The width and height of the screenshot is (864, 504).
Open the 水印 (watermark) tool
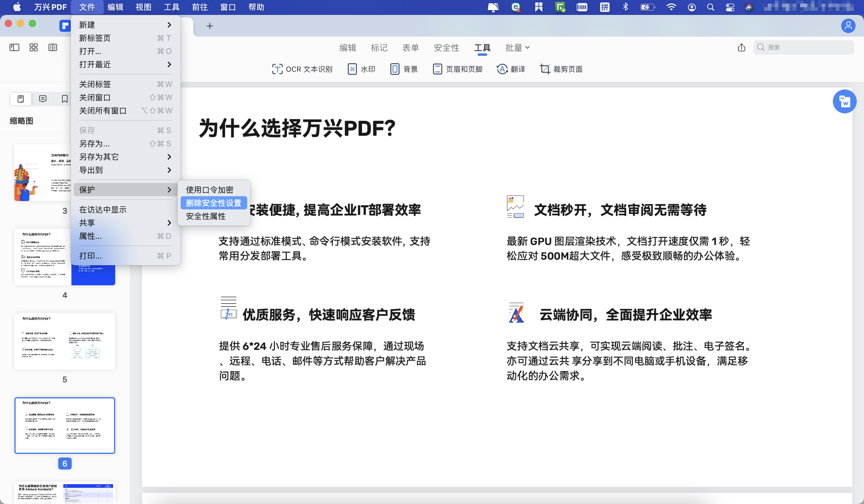point(361,69)
